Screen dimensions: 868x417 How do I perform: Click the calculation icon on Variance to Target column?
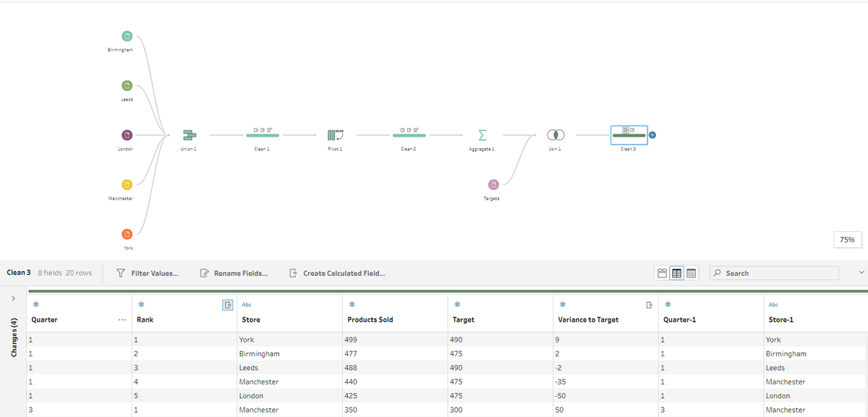[x=649, y=305]
